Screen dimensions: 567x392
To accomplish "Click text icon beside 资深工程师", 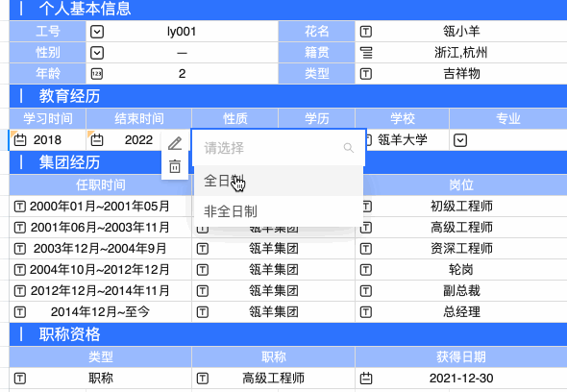I will pos(366,249).
